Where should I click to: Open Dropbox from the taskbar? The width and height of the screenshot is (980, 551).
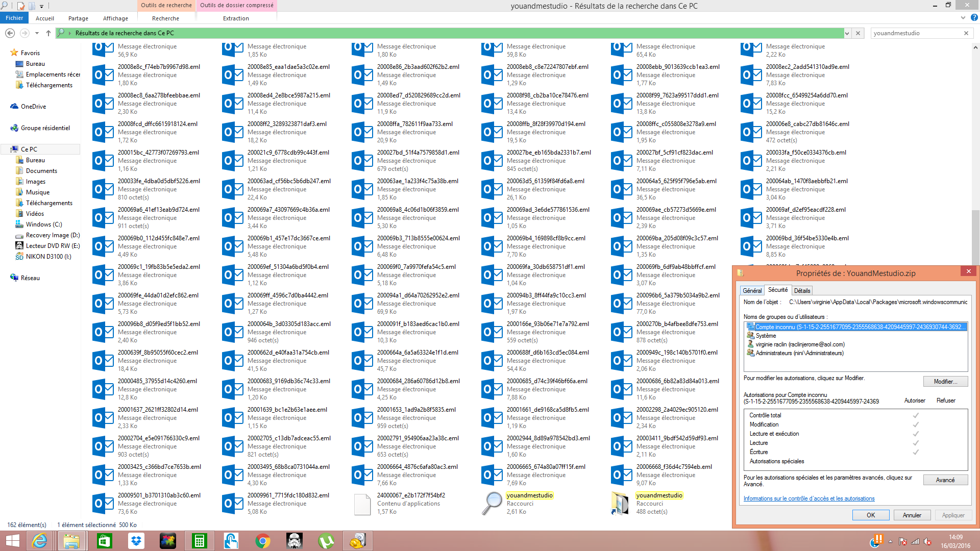click(x=136, y=541)
